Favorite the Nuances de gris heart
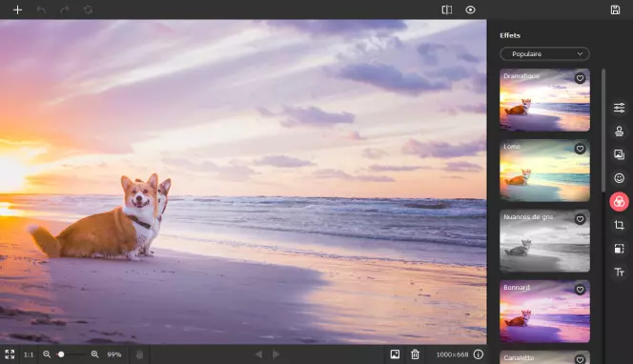This screenshot has height=364, width=633. pyautogui.click(x=581, y=219)
